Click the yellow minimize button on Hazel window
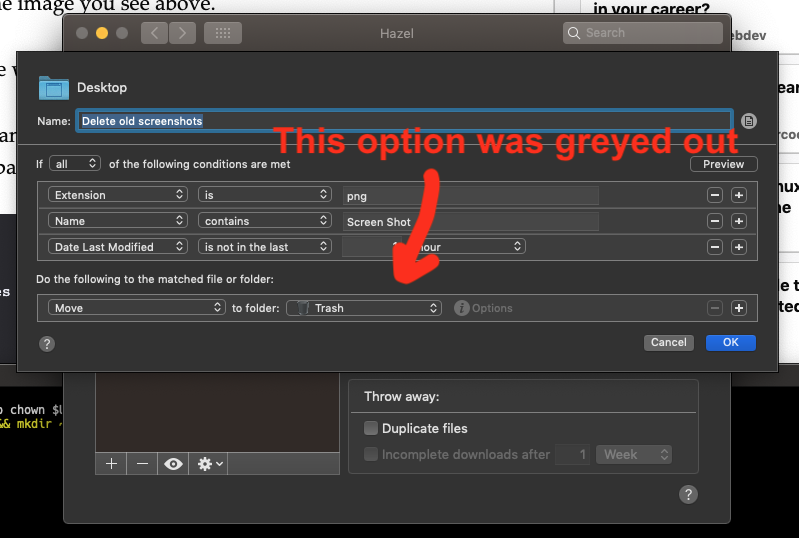Screen dimensions: 799x538 point(102,33)
